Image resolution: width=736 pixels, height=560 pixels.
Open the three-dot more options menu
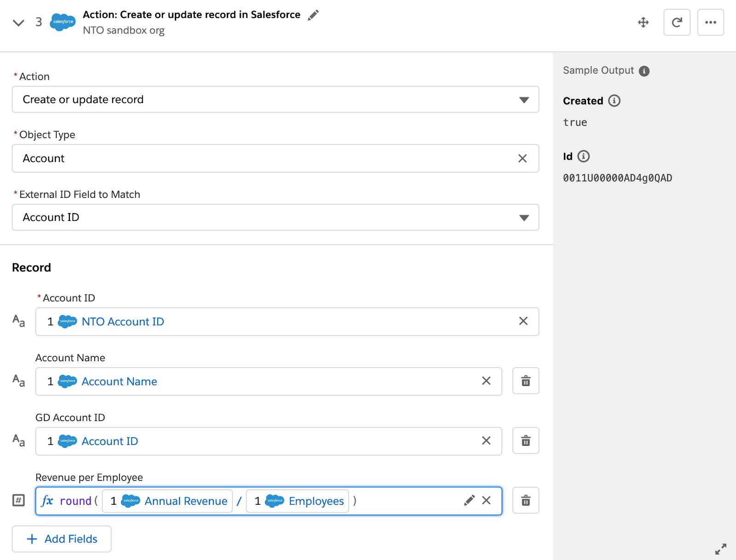711,22
